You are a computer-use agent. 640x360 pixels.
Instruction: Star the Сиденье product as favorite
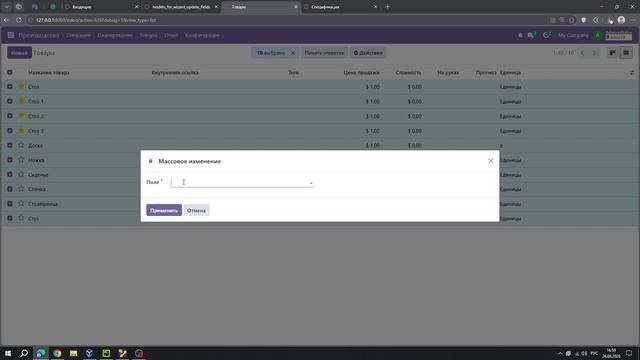tap(21, 174)
